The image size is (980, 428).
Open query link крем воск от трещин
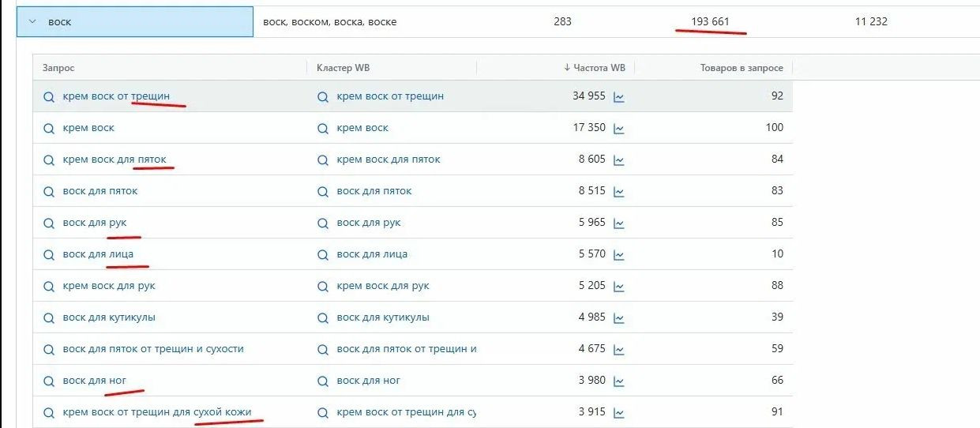point(116,96)
